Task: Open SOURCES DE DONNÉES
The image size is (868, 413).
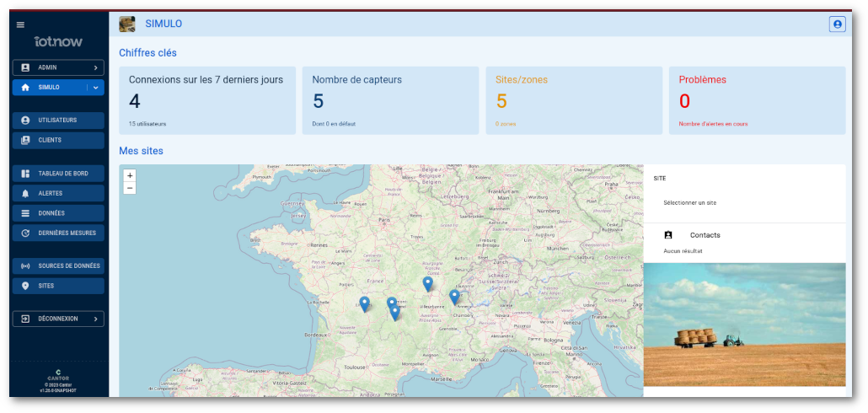Action: tap(58, 265)
